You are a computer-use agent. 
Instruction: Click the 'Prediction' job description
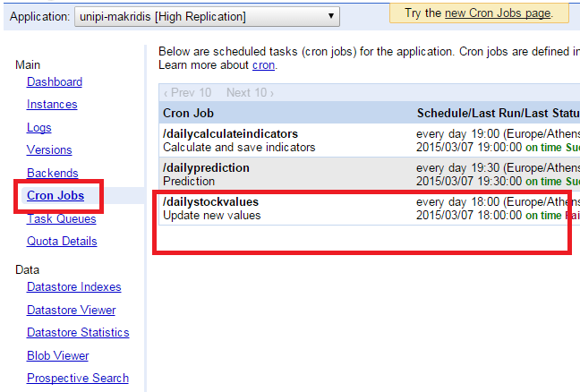pyautogui.click(x=189, y=181)
